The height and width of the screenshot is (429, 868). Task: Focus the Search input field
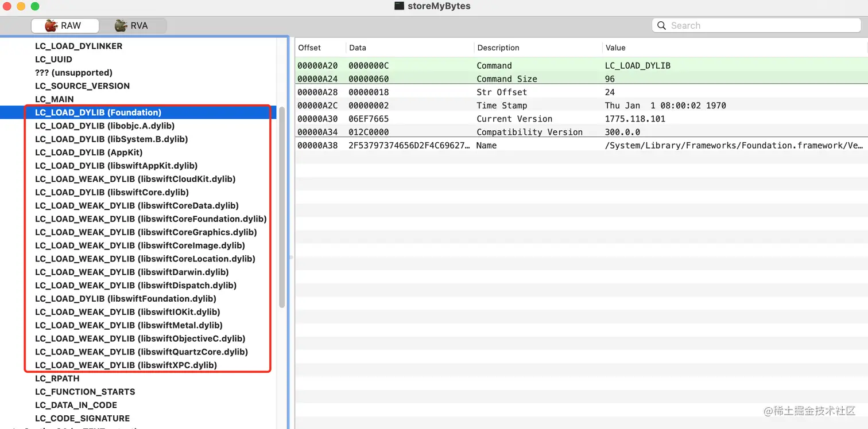pyautogui.click(x=757, y=26)
